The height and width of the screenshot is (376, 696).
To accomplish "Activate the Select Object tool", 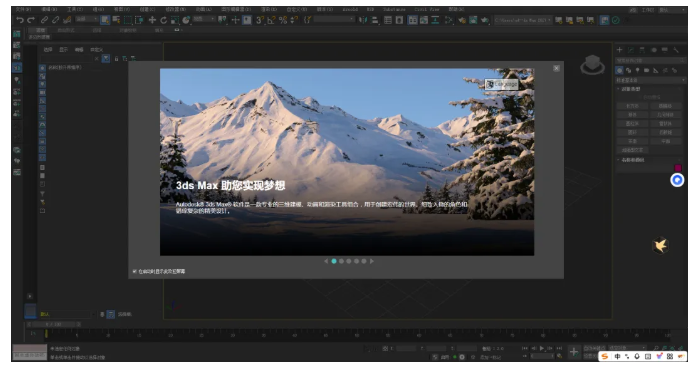I will (105, 20).
